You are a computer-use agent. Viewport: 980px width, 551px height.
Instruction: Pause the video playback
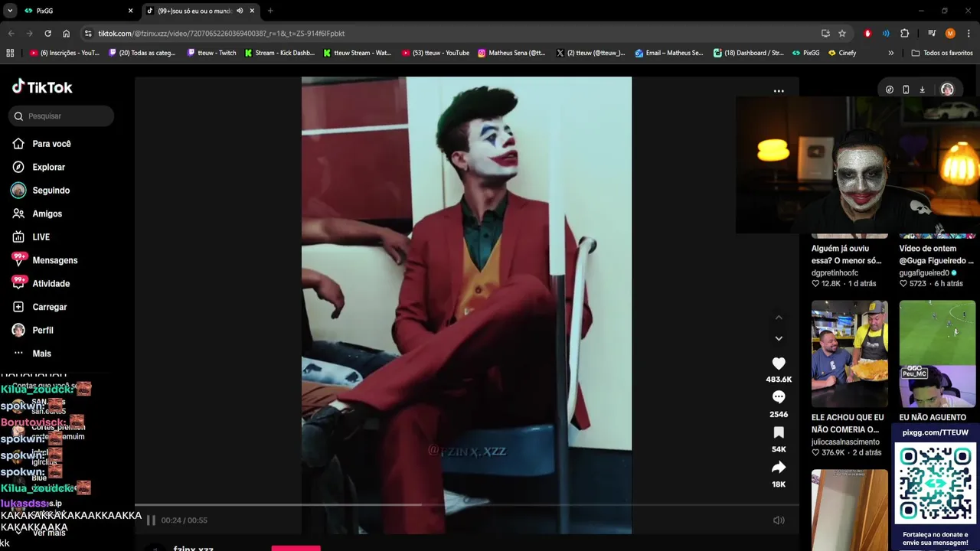point(151,520)
